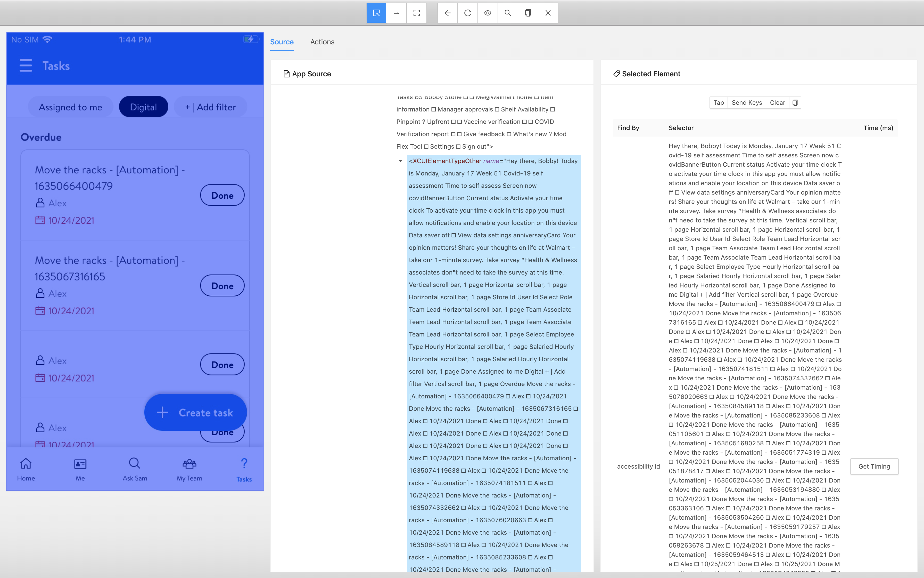Mark task 1635067316165 as Done
Viewport: 924px width, 578px height.
point(222,286)
